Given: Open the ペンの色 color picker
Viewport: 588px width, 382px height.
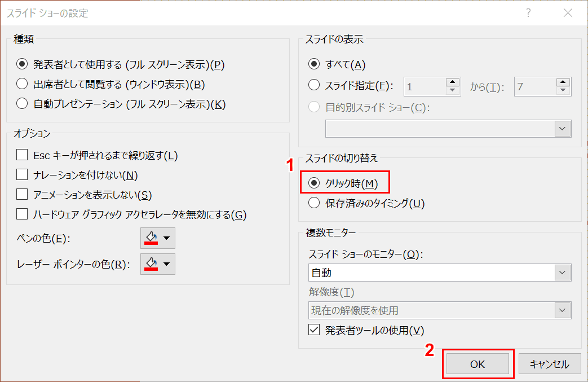Looking at the screenshot, I should tap(157, 238).
